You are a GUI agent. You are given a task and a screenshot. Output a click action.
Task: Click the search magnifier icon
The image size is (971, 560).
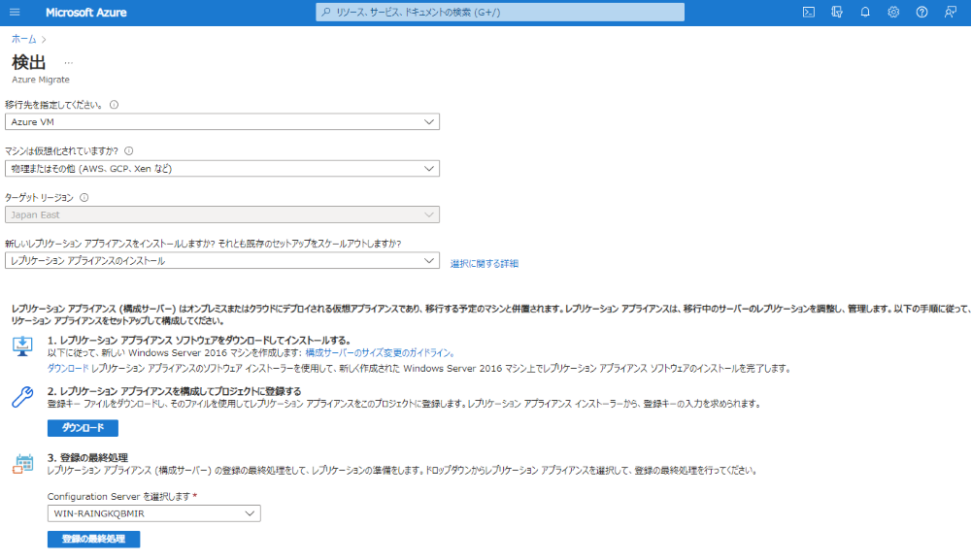click(326, 13)
